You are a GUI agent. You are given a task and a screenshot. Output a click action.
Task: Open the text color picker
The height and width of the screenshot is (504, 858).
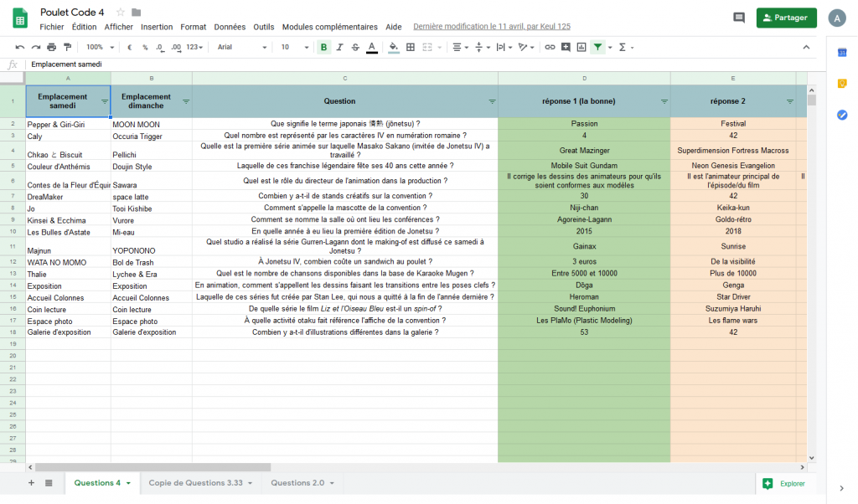coord(371,48)
